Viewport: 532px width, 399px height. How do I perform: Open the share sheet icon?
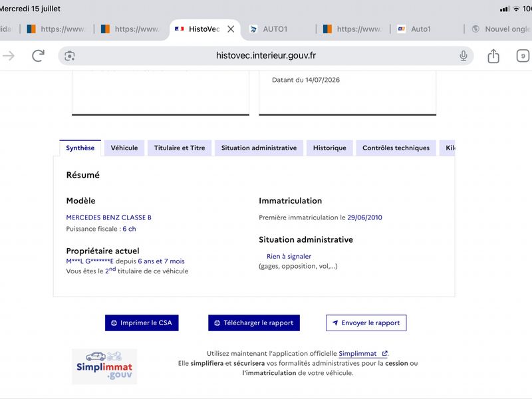(x=493, y=56)
